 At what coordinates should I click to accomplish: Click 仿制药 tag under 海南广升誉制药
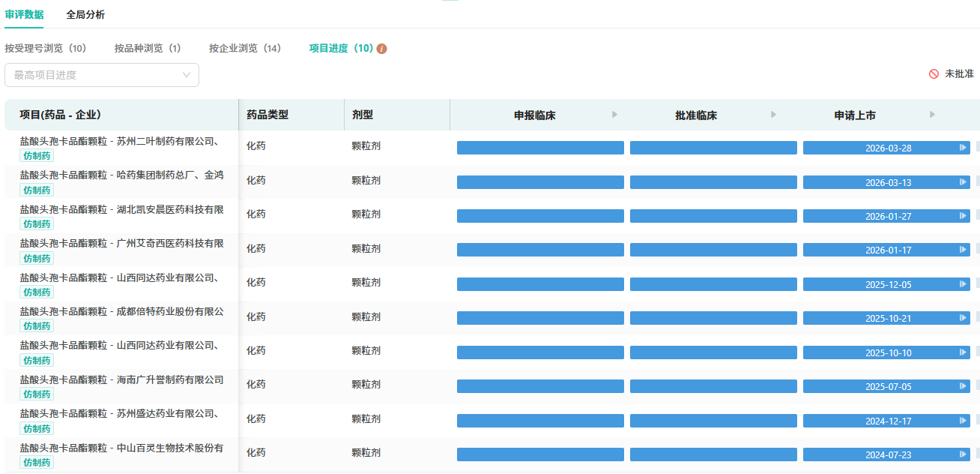[37, 394]
